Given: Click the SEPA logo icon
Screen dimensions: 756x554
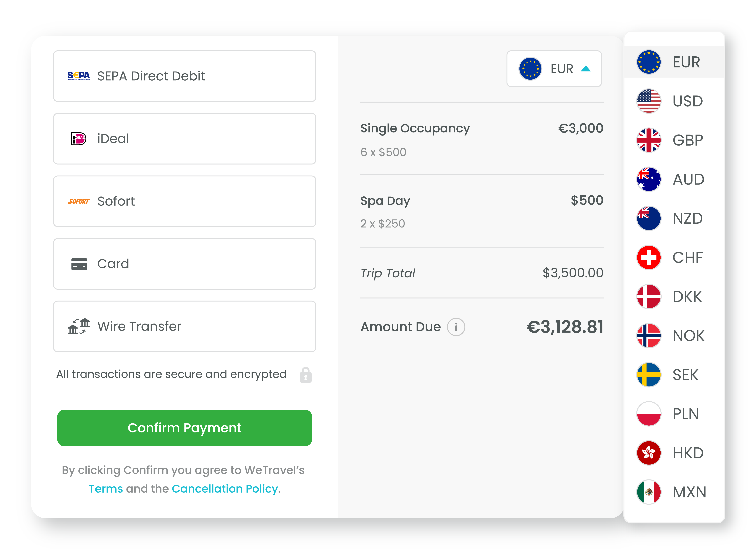Looking at the screenshot, I should [x=78, y=76].
